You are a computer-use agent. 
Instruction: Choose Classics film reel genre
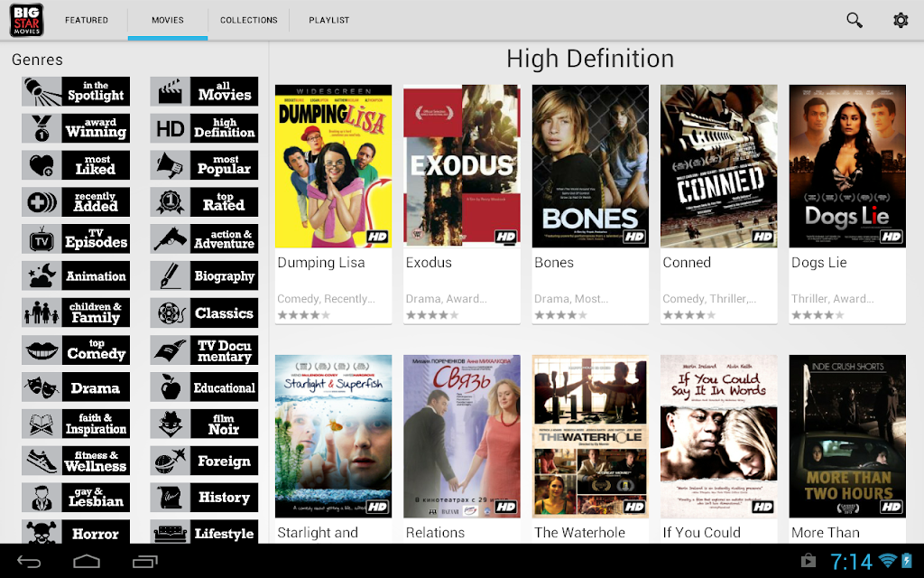click(204, 312)
